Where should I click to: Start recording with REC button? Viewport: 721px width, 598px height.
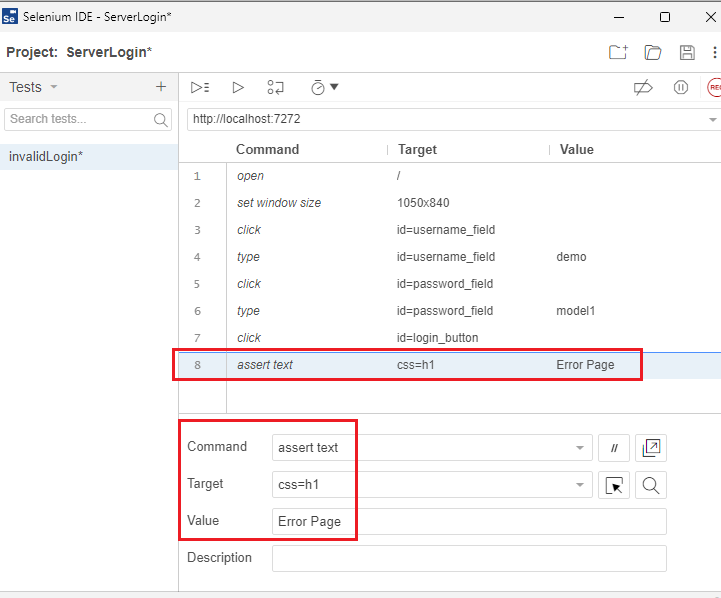point(714,87)
